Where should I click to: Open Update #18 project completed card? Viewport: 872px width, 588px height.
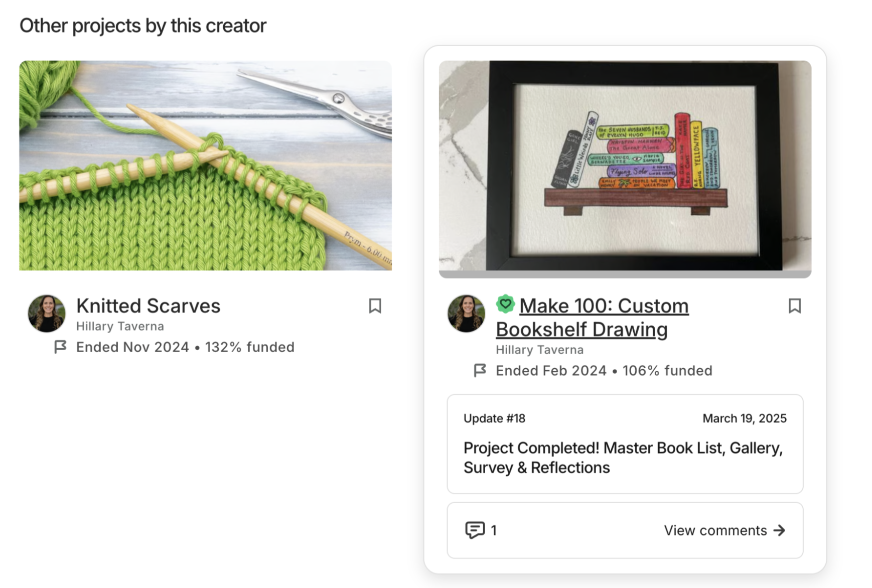[x=625, y=444]
